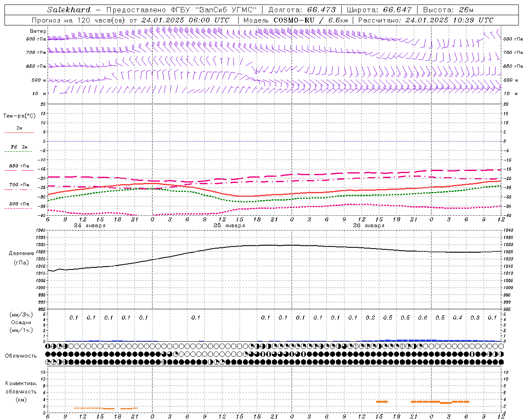Click the 'Давление' pressure panel label

click(x=21, y=253)
